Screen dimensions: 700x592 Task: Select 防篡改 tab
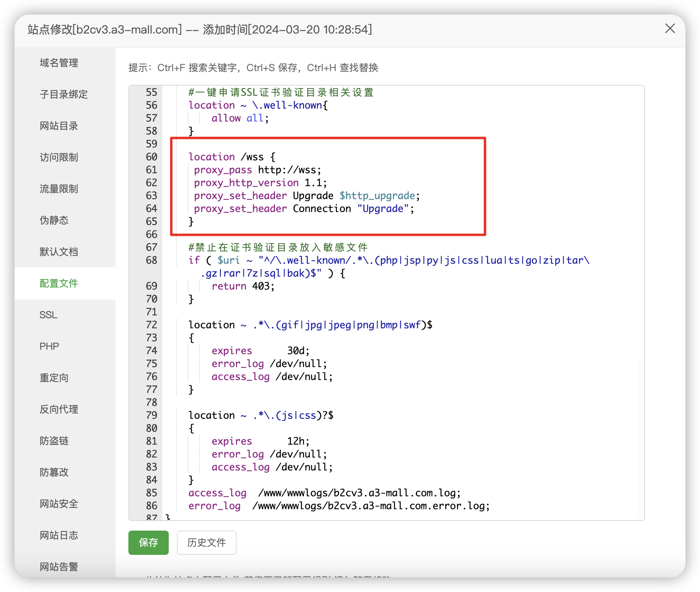pos(54,472)
